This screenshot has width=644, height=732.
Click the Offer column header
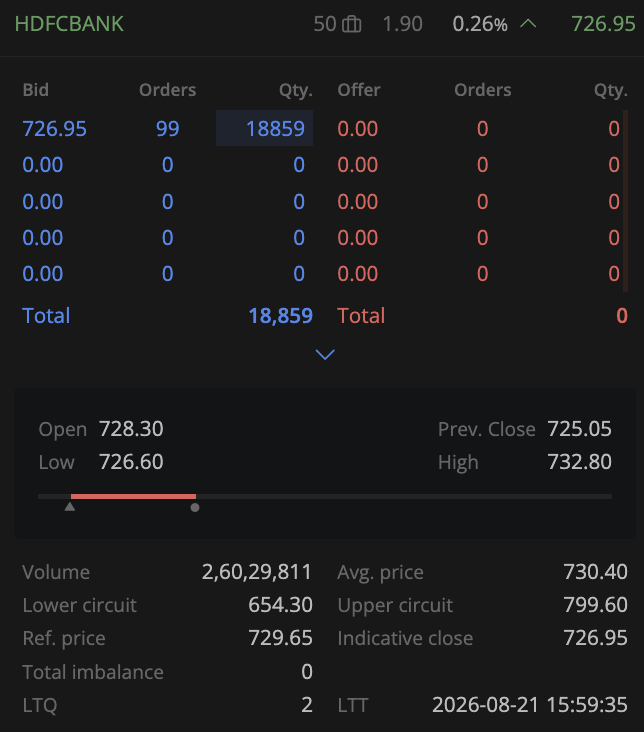coord(359,90)
